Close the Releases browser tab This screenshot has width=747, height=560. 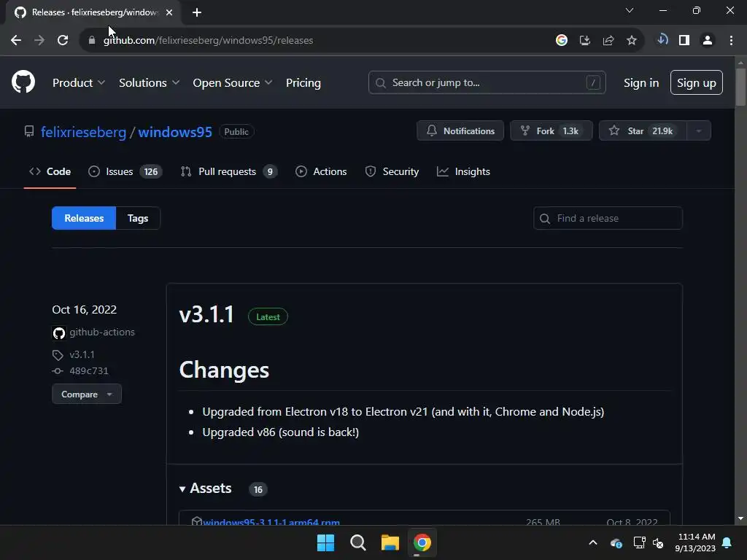(x=169, y=12)
